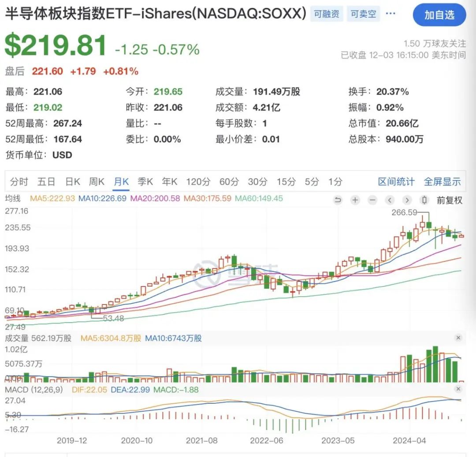Viewport: 476px width, 457px height.
Task: Select the 季K tab
Action: point(145,182)
